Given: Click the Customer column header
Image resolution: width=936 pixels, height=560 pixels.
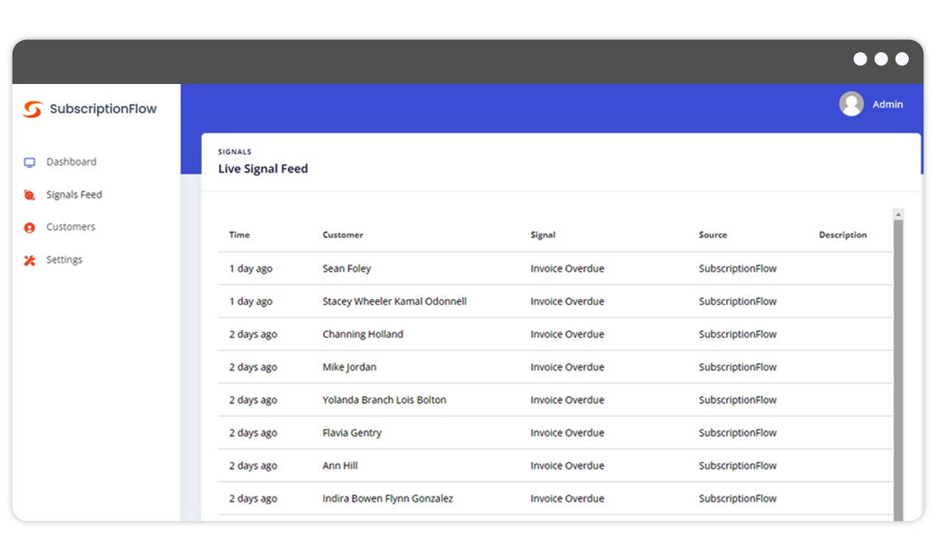Looking at the screenshot, I should coord(343,235).
